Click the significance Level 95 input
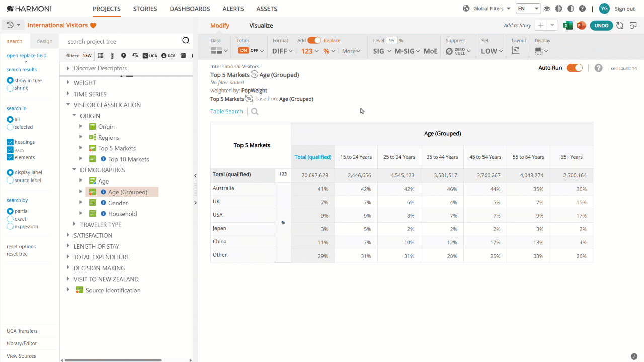Viewport: 644px width, 362px height. pos(392,40)
